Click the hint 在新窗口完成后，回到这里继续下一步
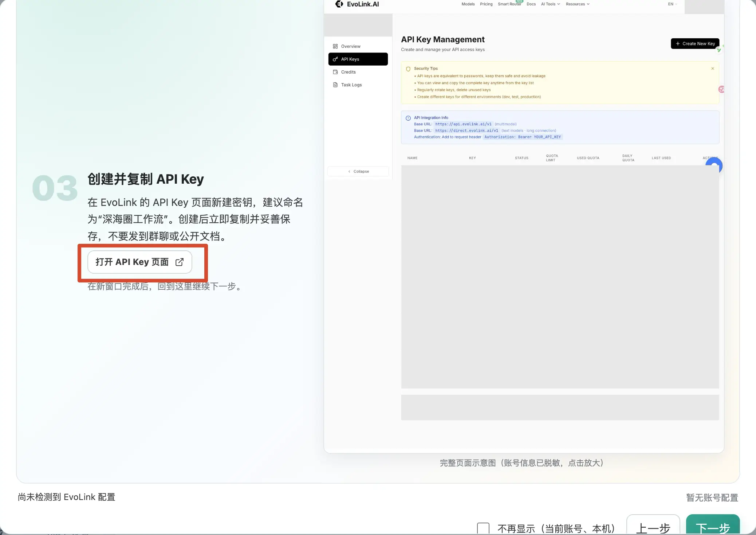Image resolution: width=756 pixels, height=535 pixels. pos(166,286)
